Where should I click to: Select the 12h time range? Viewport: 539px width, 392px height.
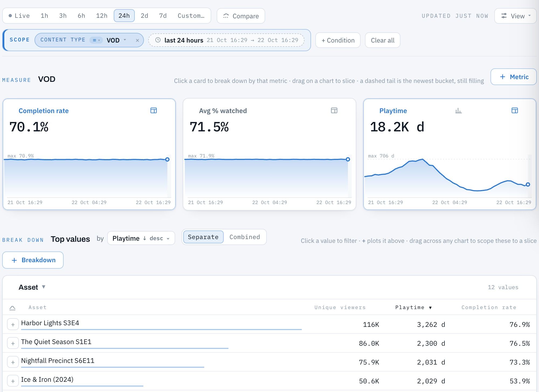point(102,16)
